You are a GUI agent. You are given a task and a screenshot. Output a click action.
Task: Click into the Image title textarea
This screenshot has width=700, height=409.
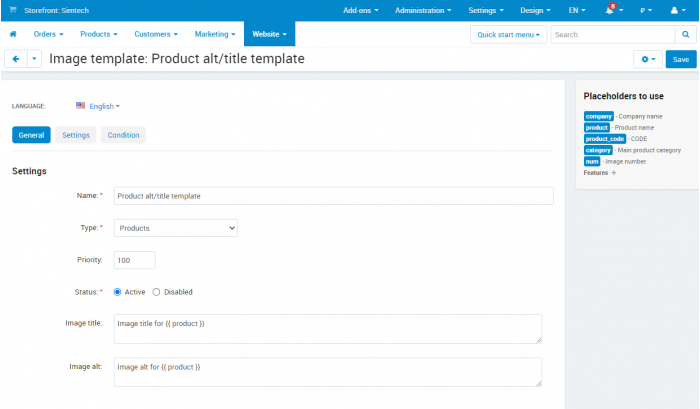click(328, 329)
